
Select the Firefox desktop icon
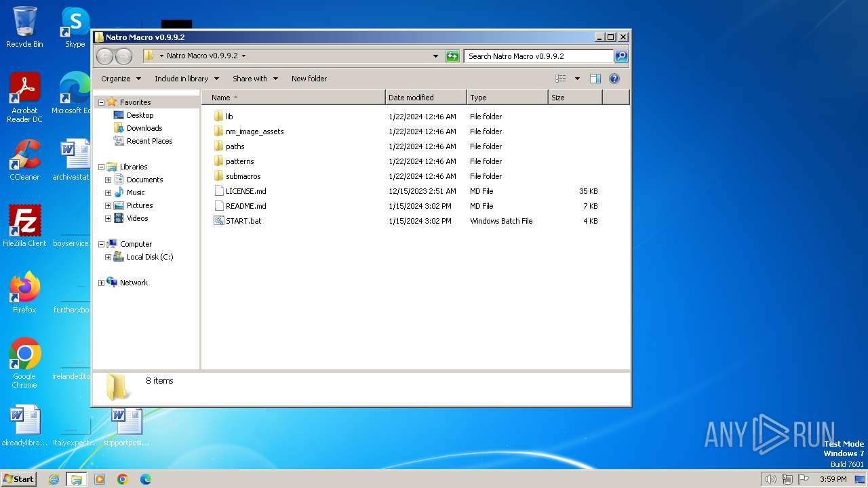click(x=24, y=292)
